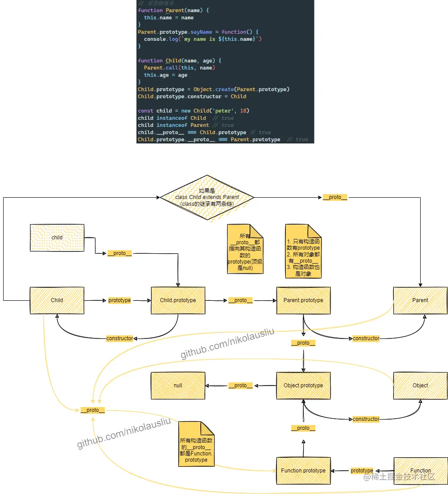
Task: Select the null endpoint box
Action: click(x=178, y=386)
